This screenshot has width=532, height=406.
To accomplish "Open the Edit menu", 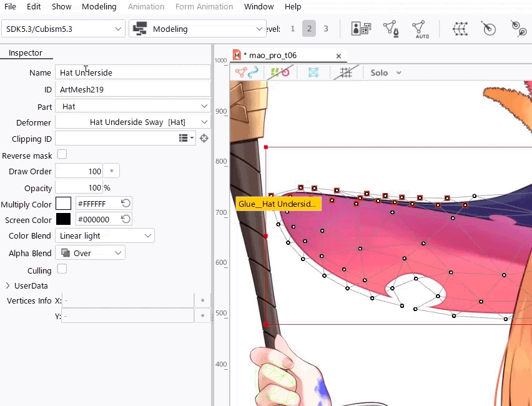I will (x=34, y=6).
